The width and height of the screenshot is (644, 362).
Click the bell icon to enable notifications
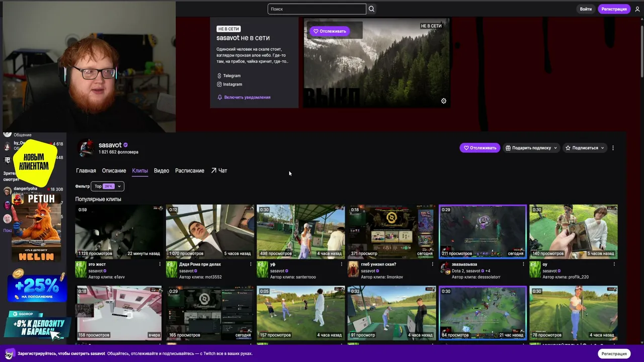click(x=220, y=98)
